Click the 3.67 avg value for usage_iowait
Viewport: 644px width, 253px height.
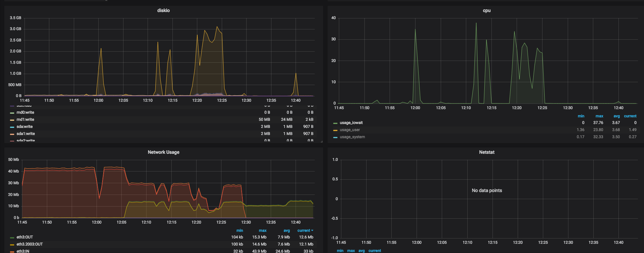click(616, 123)
